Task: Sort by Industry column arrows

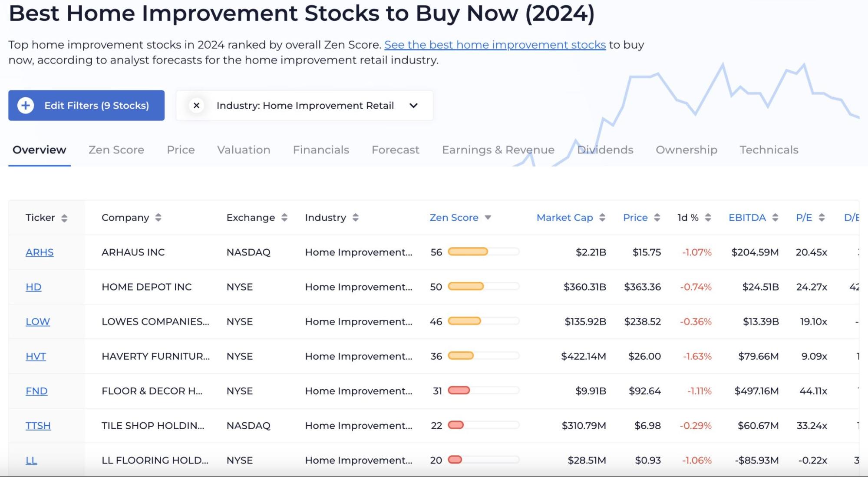Action: click(356, 218)
